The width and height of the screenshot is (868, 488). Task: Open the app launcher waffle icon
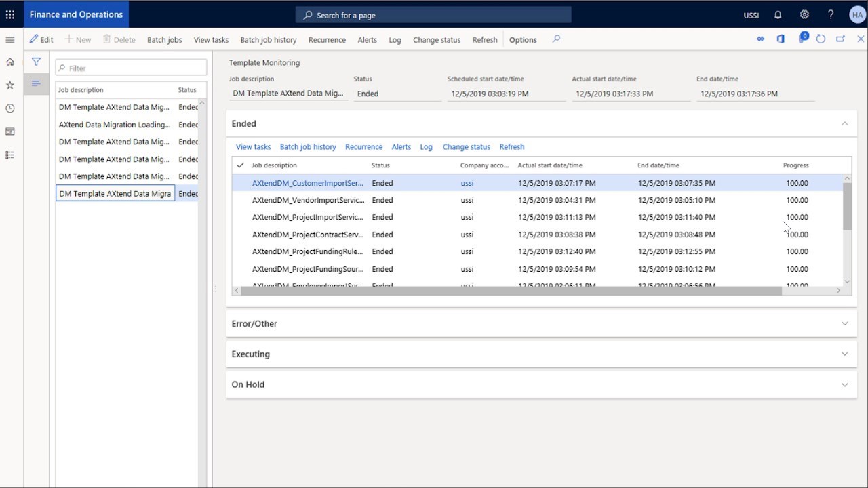pyautogui.click(x=10, y=14)
